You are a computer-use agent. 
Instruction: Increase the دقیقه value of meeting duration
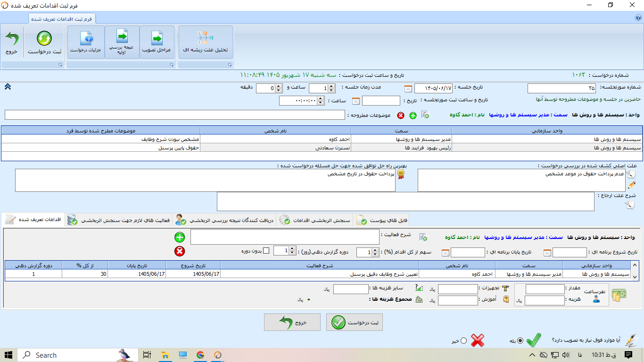tap(279, 86)
